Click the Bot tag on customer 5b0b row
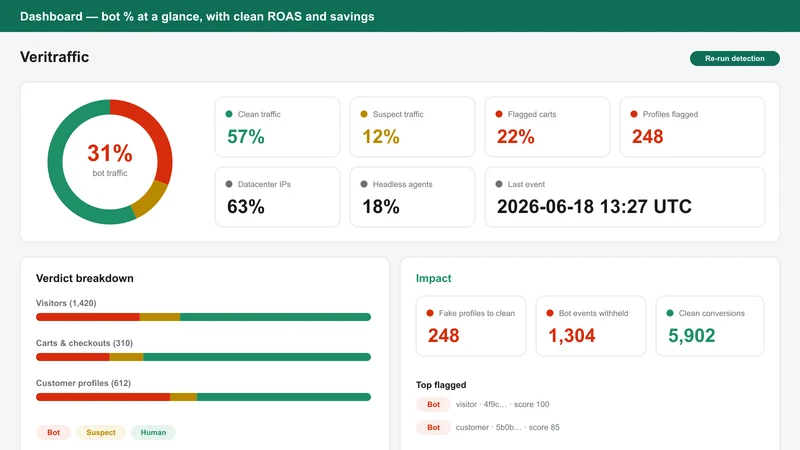 click(433, 428)
